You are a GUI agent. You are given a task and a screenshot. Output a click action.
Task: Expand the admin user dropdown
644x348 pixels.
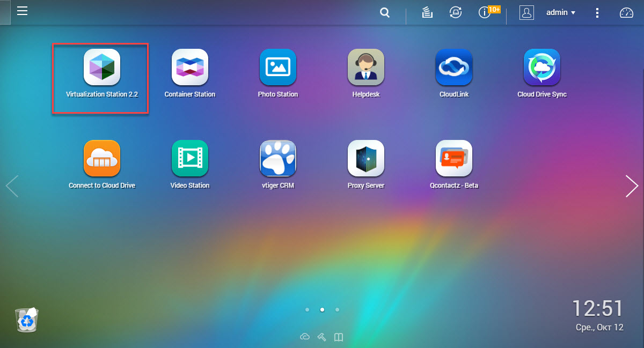(x=561, y=12)
